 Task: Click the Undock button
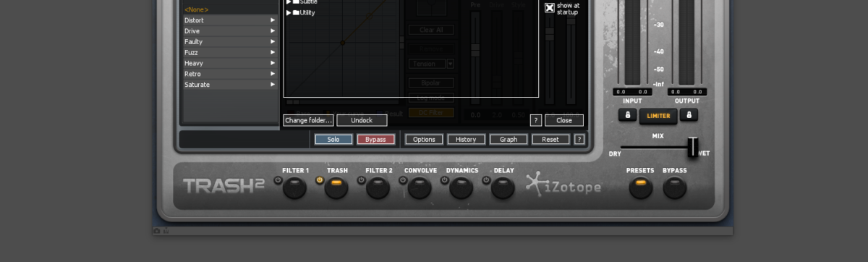[362, 120]
